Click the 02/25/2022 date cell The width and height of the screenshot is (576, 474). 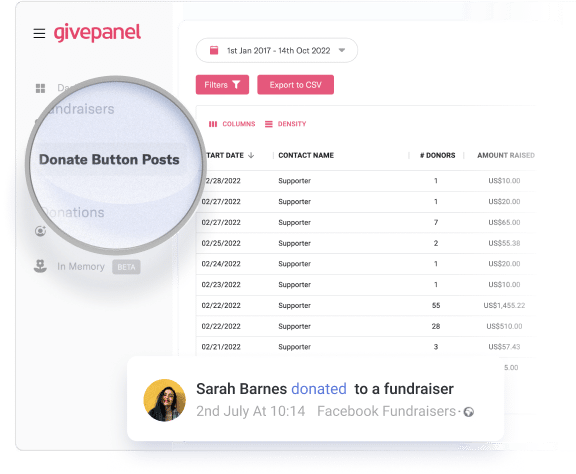coord(221,243)
